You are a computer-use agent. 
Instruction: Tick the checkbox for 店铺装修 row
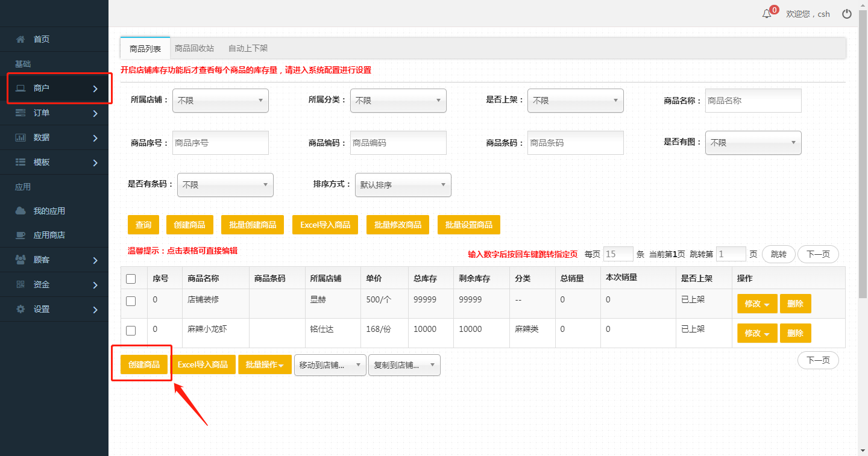click(131, 301)
